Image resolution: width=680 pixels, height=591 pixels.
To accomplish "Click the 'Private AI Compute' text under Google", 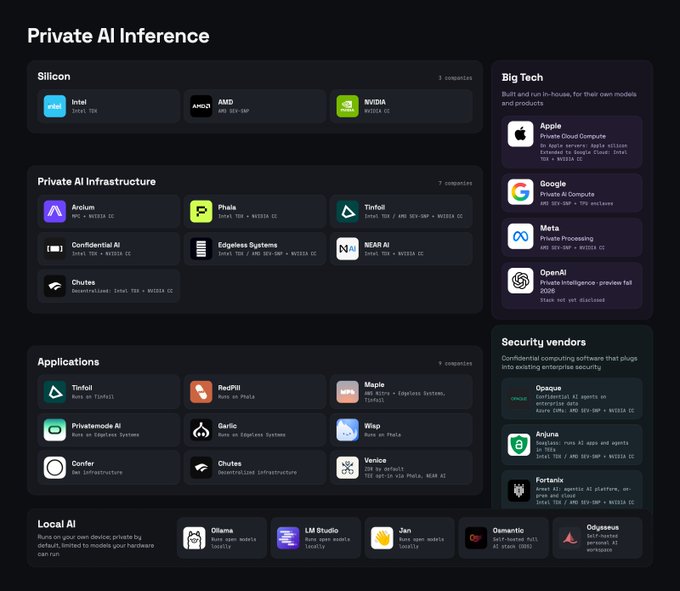I will (x=567, y=194).
